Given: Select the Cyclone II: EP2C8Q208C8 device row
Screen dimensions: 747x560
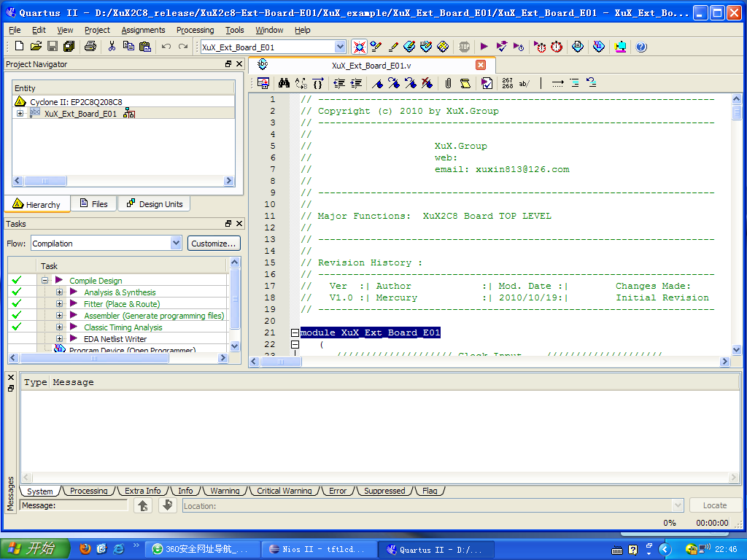Looking at the screenshot, I should [76, 101].
